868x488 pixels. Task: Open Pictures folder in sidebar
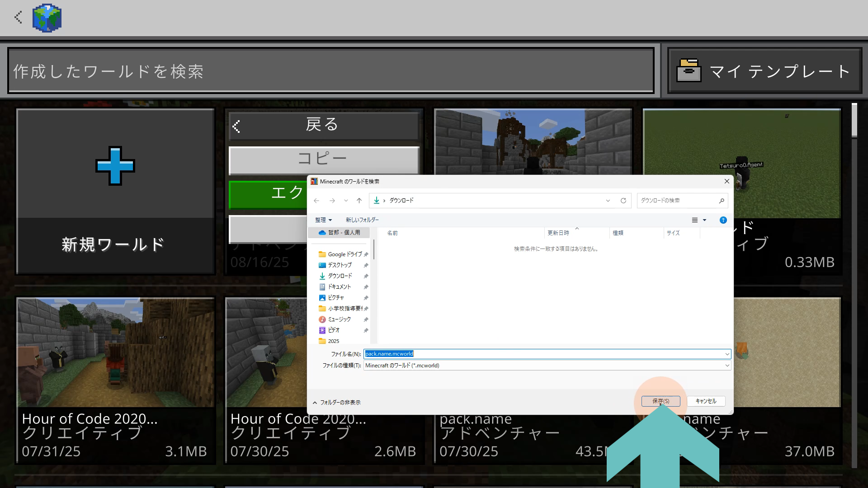click(x=336, y=298)
